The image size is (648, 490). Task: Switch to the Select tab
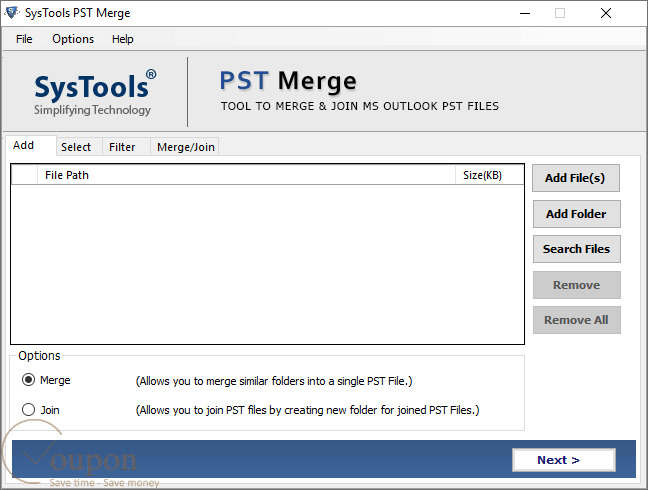pyautogui.click(x=79, y=147)
